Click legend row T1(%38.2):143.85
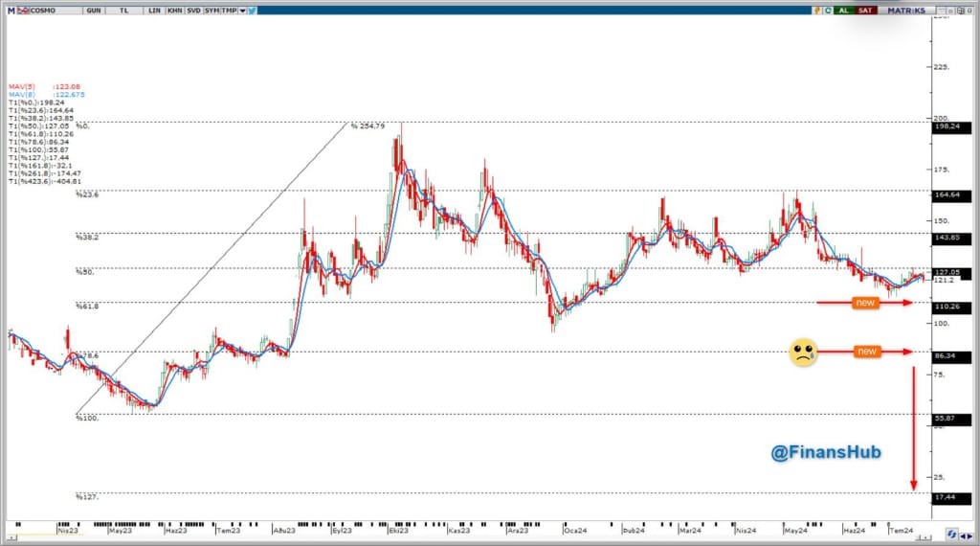The height and width of the screenshot is (546, 980). (x=41, y=118)
